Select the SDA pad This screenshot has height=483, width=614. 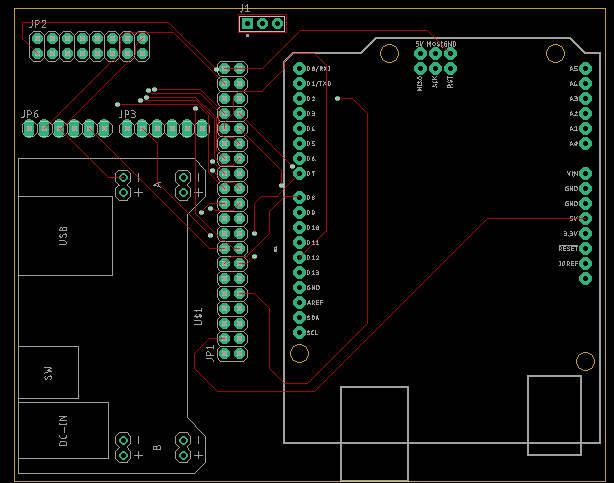coord(299,317)
